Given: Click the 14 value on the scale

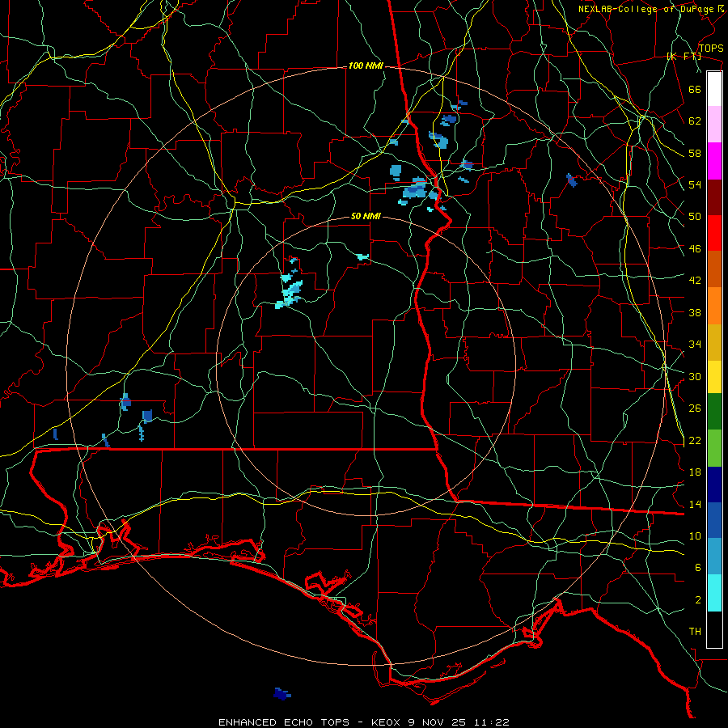Looking at the screenshot, I should tap(695, 504).
